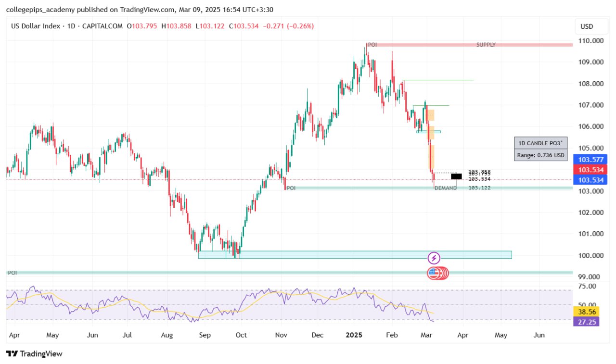The height and width of the screenshot is (364, 616).
Task: Click the Sep label on time axis
Action: click(x=205, y=335)
